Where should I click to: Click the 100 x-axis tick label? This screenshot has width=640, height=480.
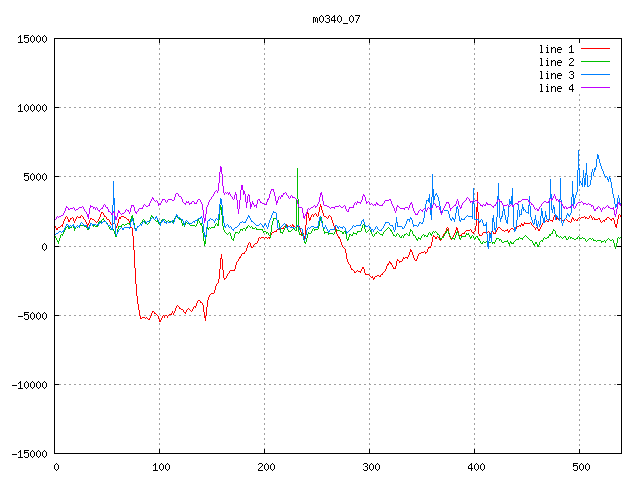click(x=160, y=467)
